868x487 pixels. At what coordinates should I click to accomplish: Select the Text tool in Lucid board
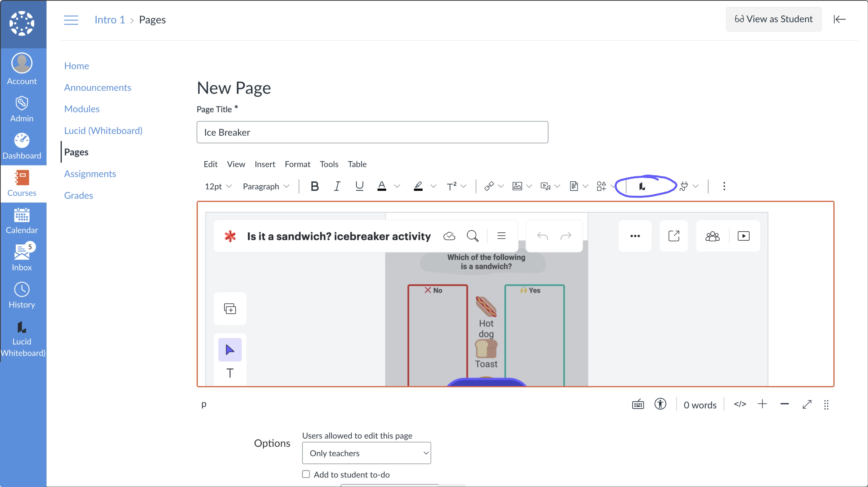pyautogui.click(x=230, y=373)
